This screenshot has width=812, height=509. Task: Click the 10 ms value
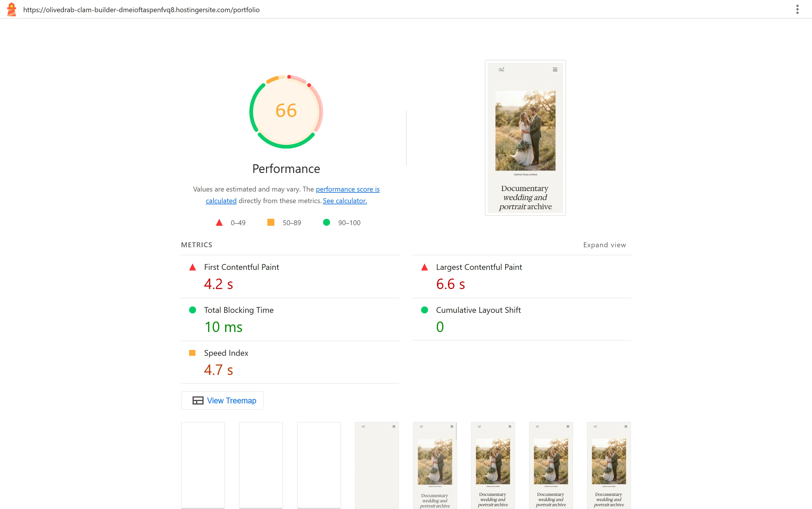[x=223, y=327]
